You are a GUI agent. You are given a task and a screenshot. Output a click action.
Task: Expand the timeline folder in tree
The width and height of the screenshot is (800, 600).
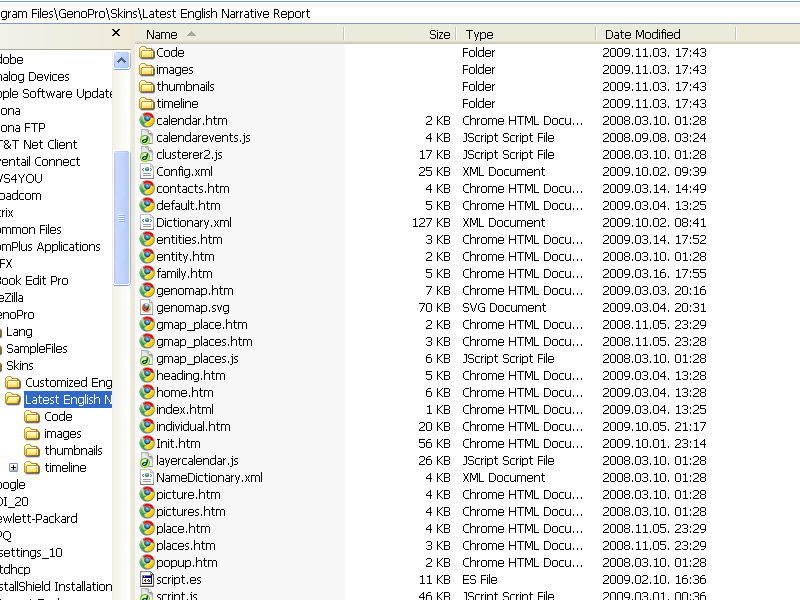(x=13, y=468)
